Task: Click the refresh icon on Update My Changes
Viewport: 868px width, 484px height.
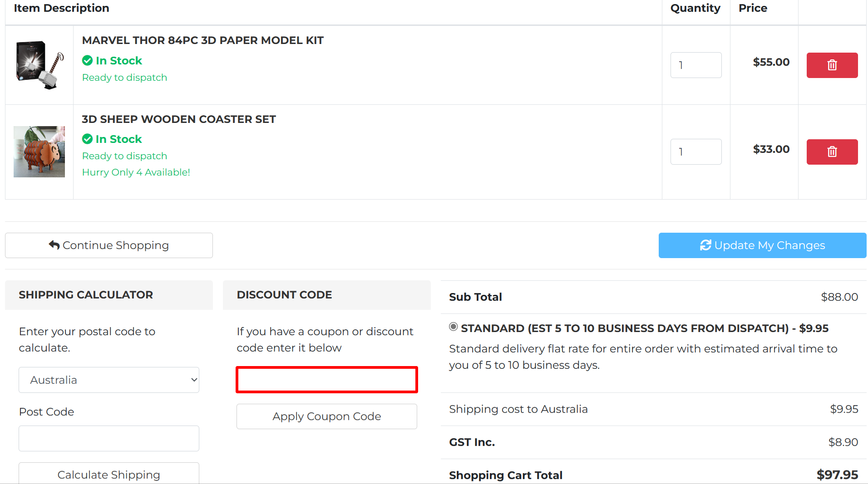Action: (x=705, y=245)
